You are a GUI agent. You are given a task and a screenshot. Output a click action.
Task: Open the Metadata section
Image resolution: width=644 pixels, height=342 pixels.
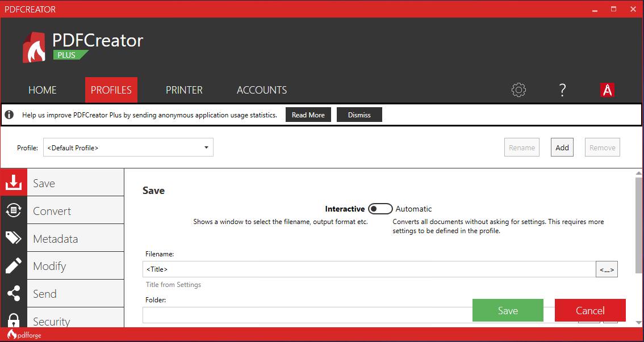75,239
